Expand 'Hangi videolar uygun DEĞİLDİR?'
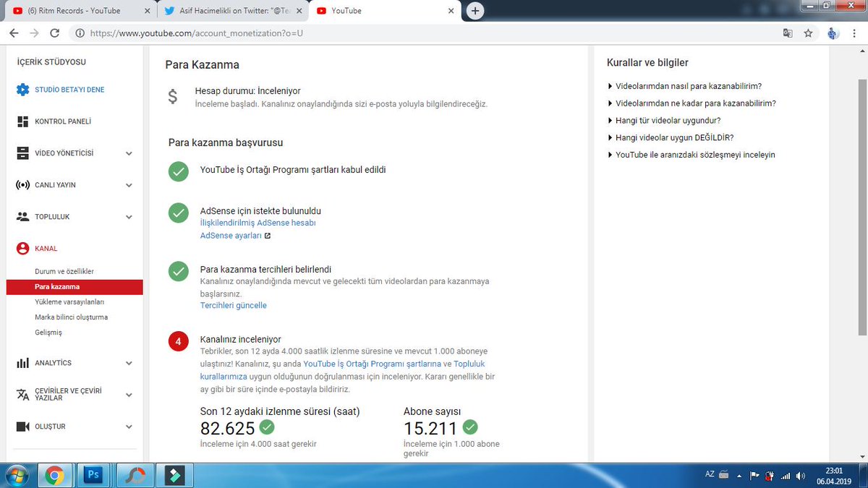Screen dimensions: 868x488 [671, 137]
